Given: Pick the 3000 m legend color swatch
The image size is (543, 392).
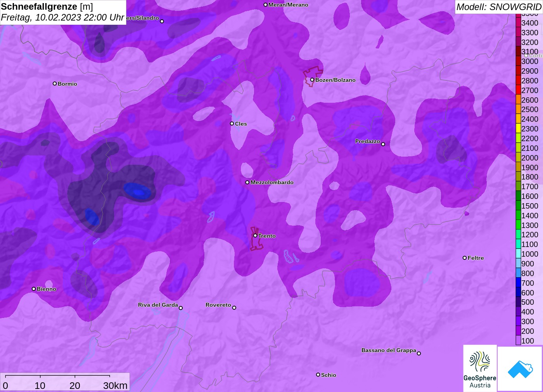Looking at the screenshot, I should [518, 61].
